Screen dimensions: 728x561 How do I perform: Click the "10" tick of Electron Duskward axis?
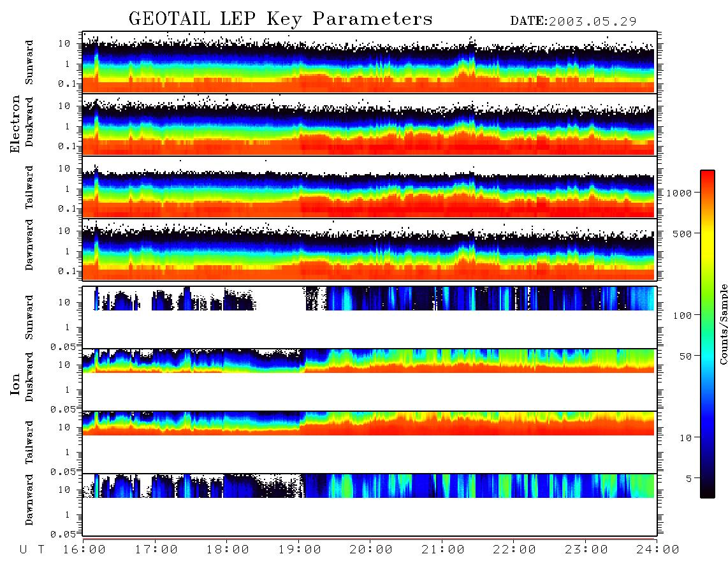tap(64, 106)
